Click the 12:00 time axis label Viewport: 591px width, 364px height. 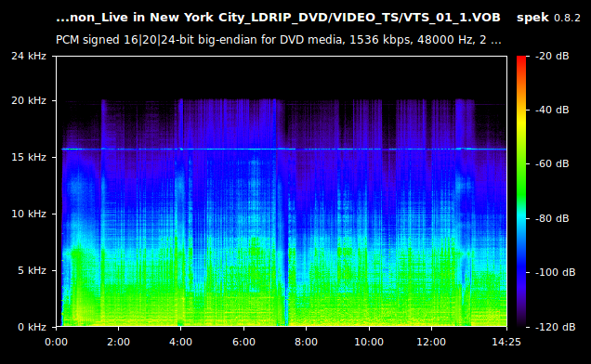(431, 342)
